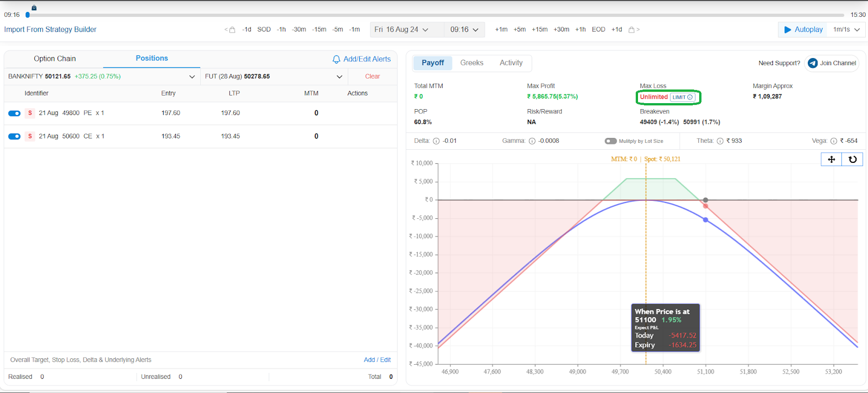Enable Multiply by Lot Size switch

click(611, 141)
